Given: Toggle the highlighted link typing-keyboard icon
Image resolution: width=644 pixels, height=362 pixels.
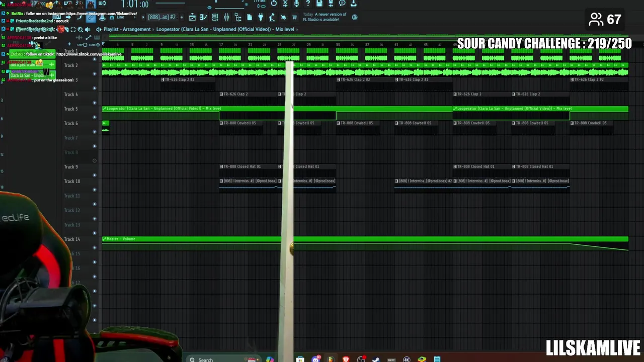Looking at the screenshot, I should [x=91, y=18].
